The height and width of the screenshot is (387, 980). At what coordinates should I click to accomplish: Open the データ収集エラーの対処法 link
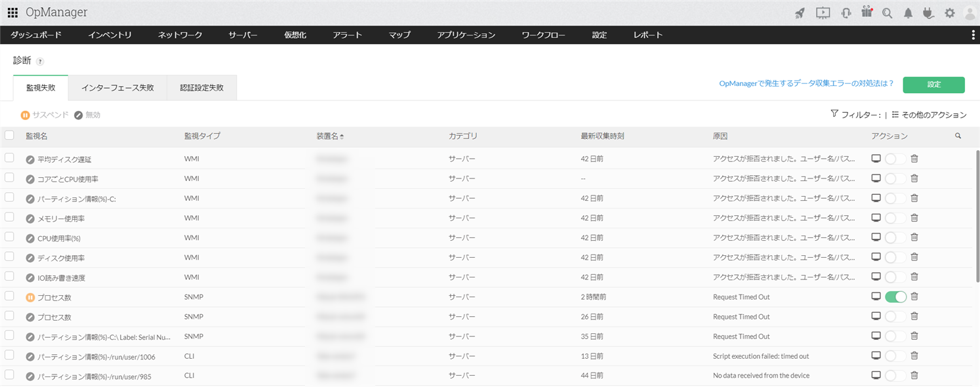point(806,83)
